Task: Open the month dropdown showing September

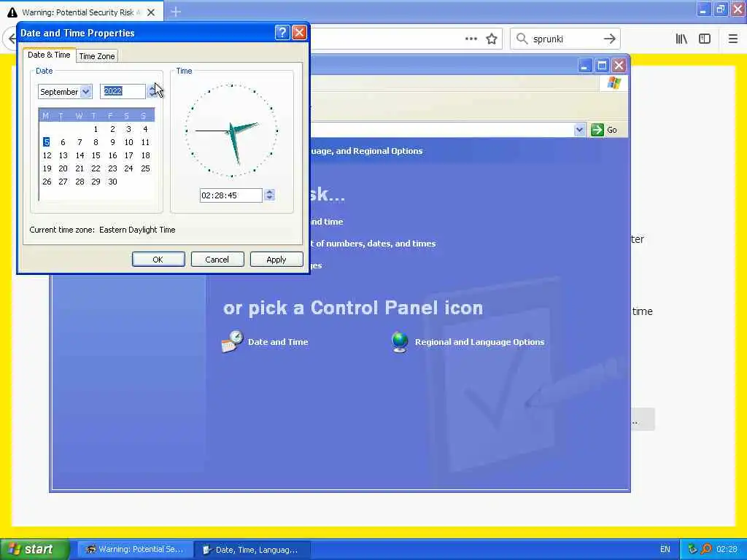Action: pos(86,91)
